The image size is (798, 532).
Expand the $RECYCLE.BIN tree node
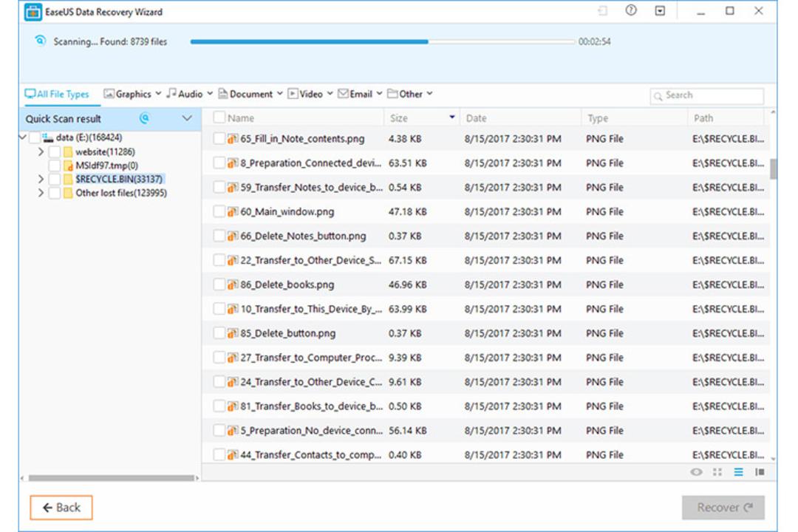tap(41, 180)
